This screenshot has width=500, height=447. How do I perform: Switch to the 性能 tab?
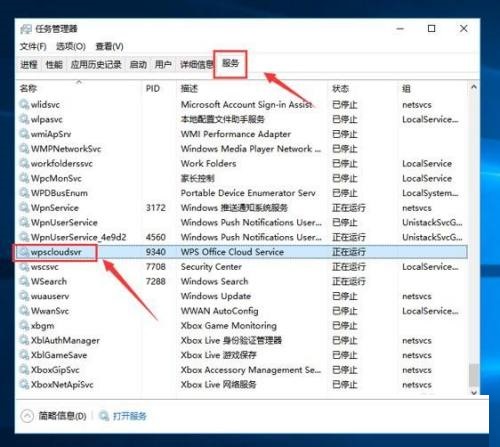pos(54,64)
